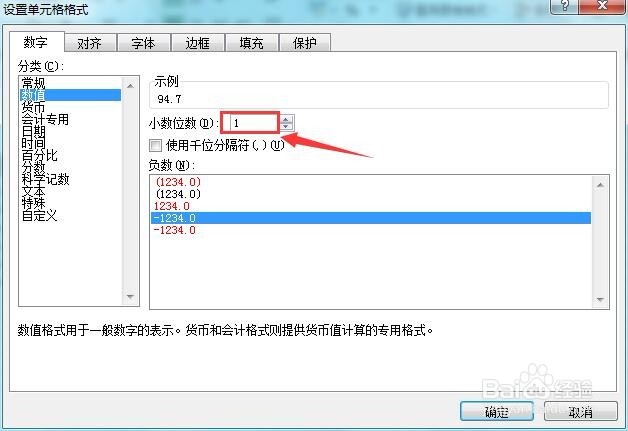The height and width of the screenshot is (431, 628).
Task: Open the 填充 tab
Action: tap(252, 43)
